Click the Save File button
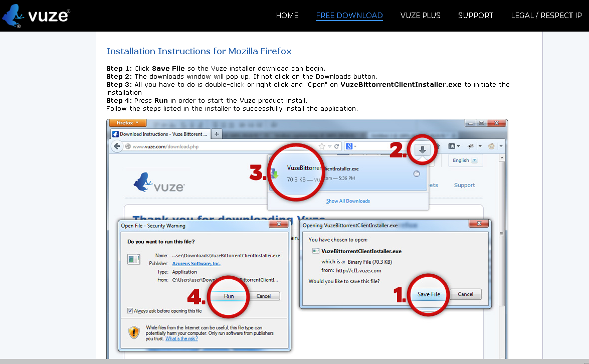This screenshot has width=589, height=364. coord(429,294)
